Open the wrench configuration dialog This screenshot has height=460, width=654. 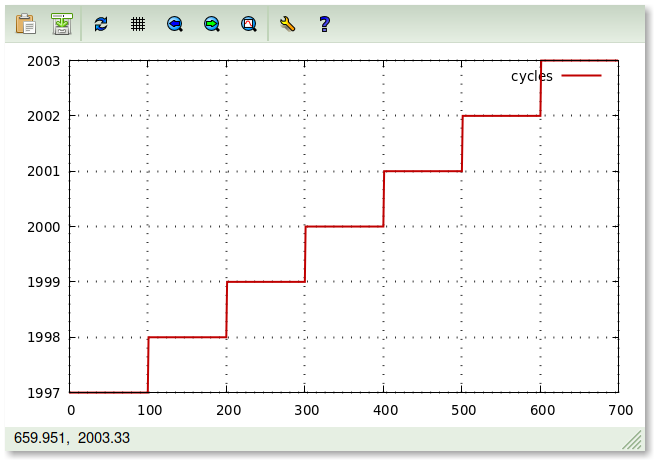287,24
